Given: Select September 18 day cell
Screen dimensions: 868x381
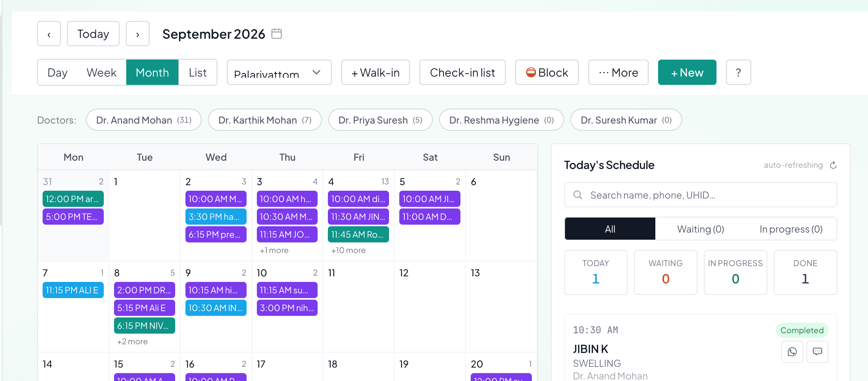Looking at the screenshot, I should click(358, 367).
